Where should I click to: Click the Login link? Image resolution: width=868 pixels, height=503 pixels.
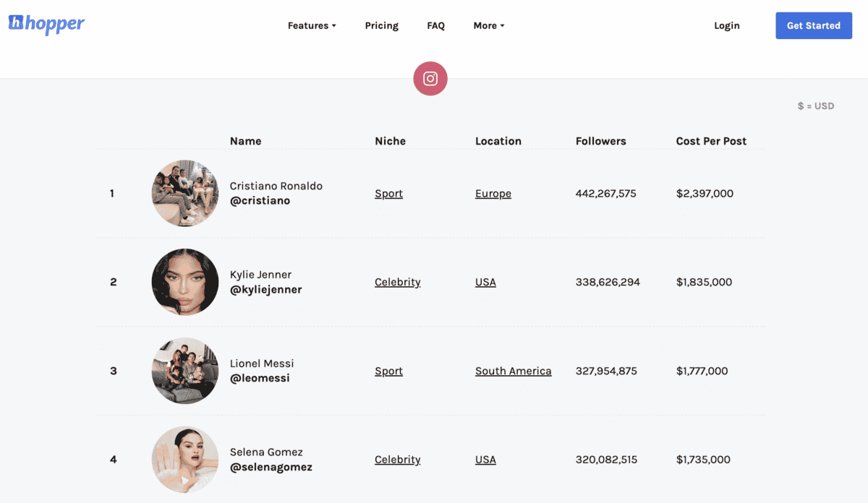[x=726, y=25]
